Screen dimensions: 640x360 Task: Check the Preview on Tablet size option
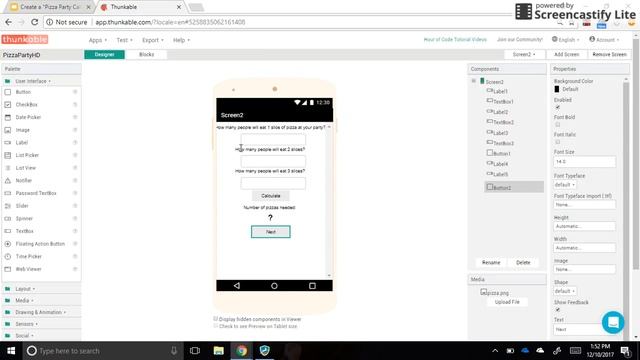216,326
